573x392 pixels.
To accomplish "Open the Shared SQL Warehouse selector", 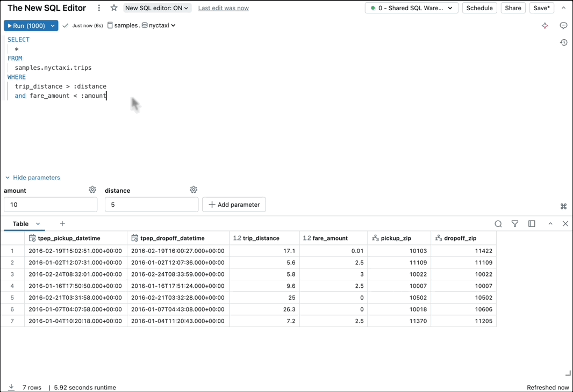I will click(411, 8).
